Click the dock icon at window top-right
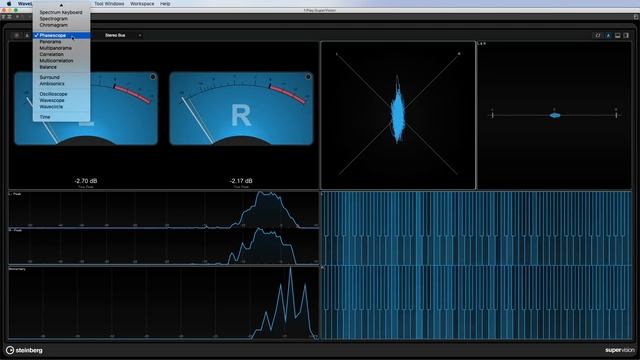This screenshot has width=640, height=360. (x=636, y=16)
